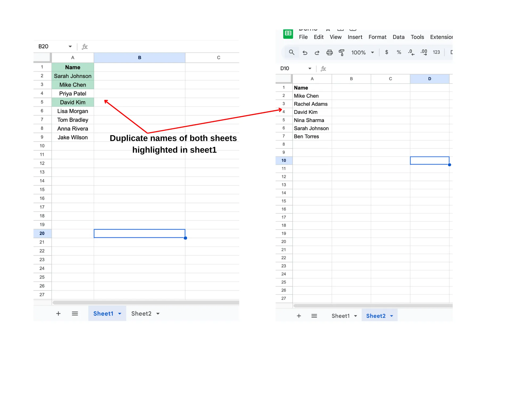The height and width of the screenshot is (399, 532).
Task: Click the Decrease decimal places icon
Action: pyautogui.click(x=411, y=52)
